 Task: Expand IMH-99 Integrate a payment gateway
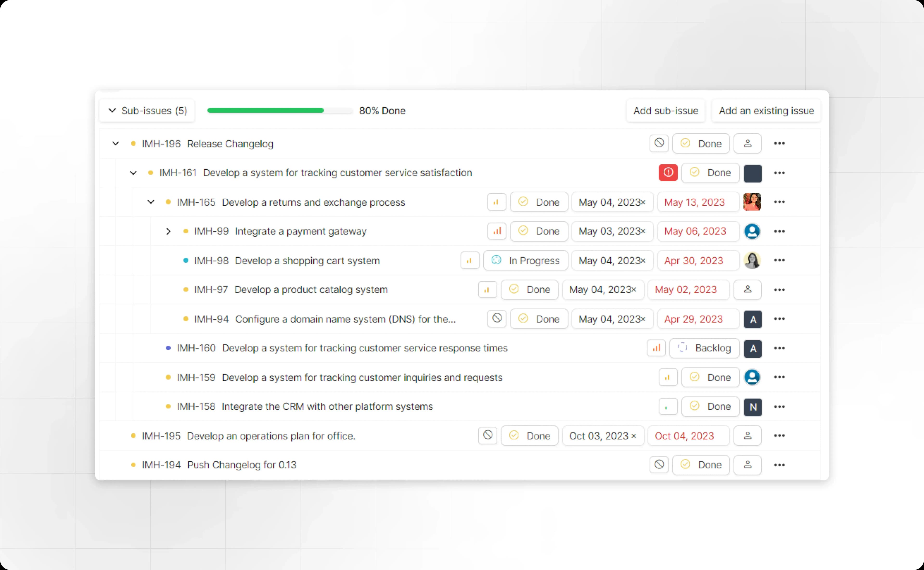coord(168,231)
